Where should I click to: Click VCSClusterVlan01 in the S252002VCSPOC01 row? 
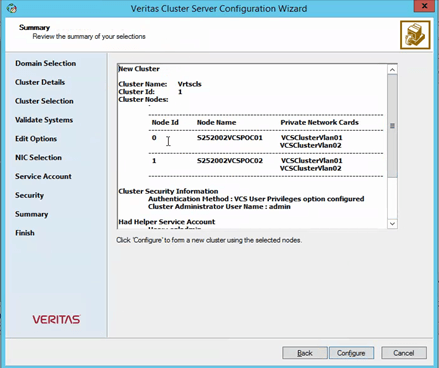coord(311,138)
